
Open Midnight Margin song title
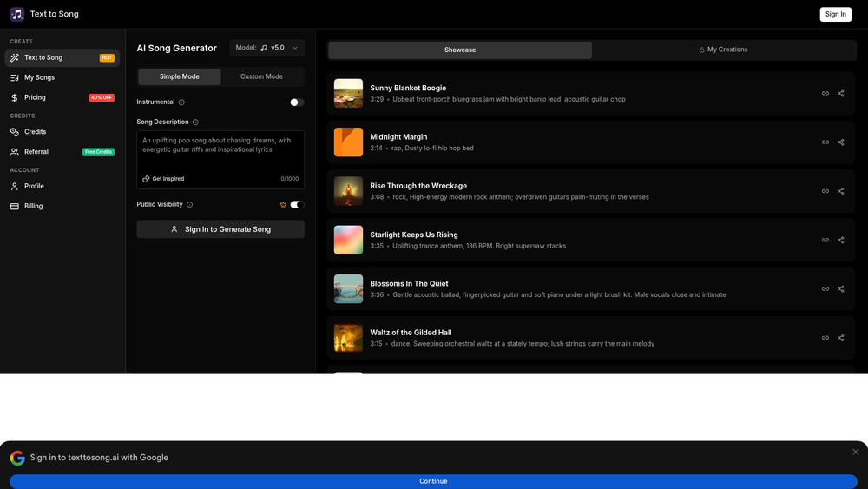[x=398, y=136]
